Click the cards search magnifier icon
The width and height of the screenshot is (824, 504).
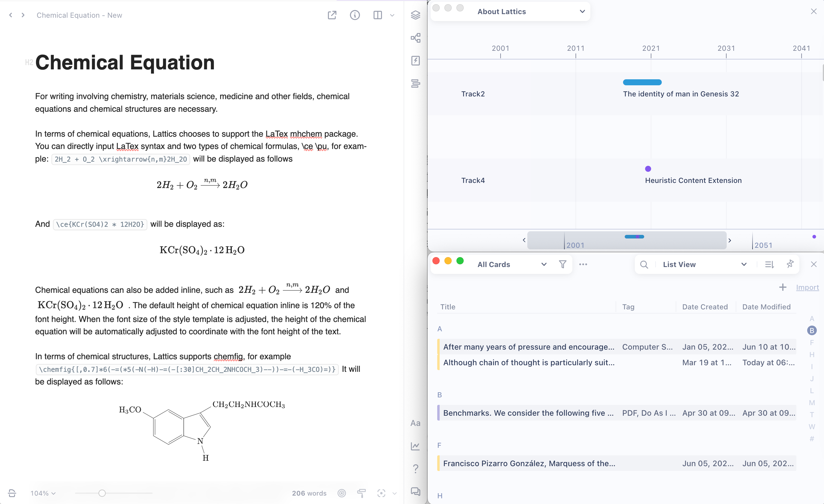point(644,265)
